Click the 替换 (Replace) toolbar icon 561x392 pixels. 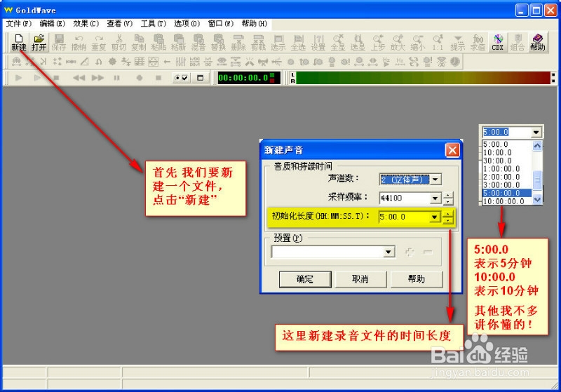pyautogui.click(x=218, y=42)
